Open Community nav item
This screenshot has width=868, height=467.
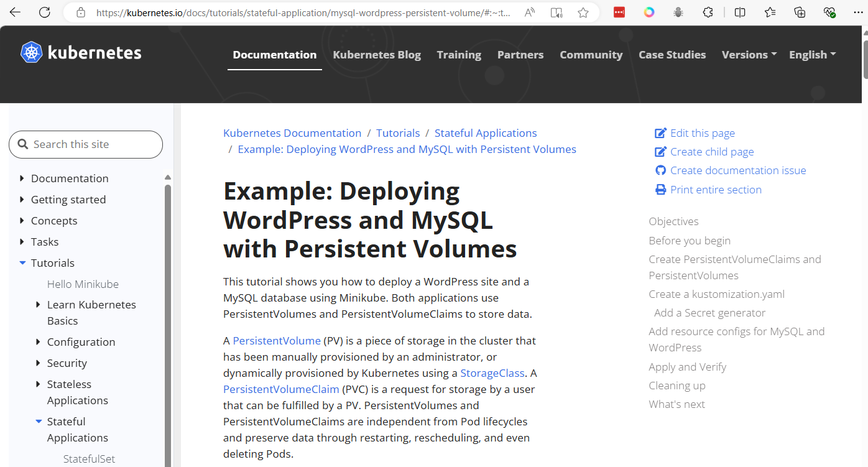(x=591, y=55)
